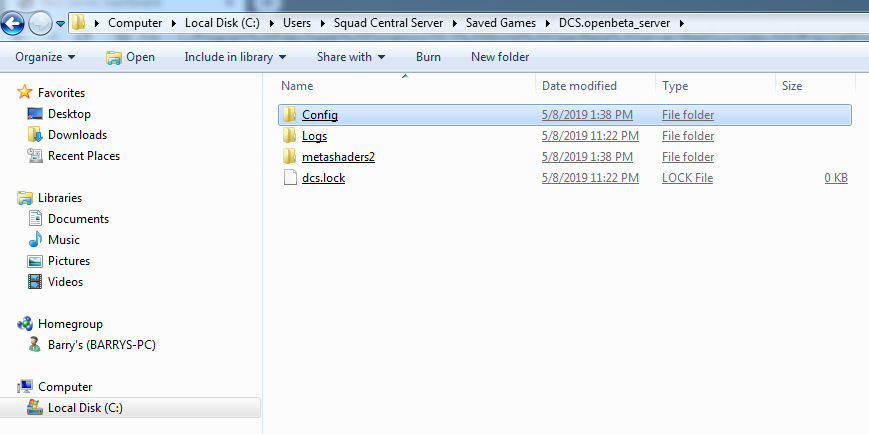Click the Logs row modified date
This screenshot has width=869, height=434.
[590, 136]
